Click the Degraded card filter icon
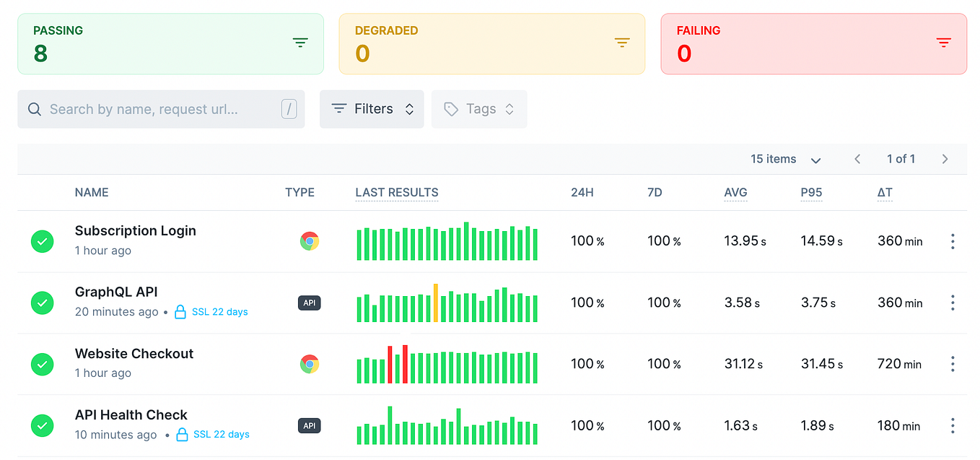The width and height of the screenshot is (980, 460). click(x=622, y=43)
